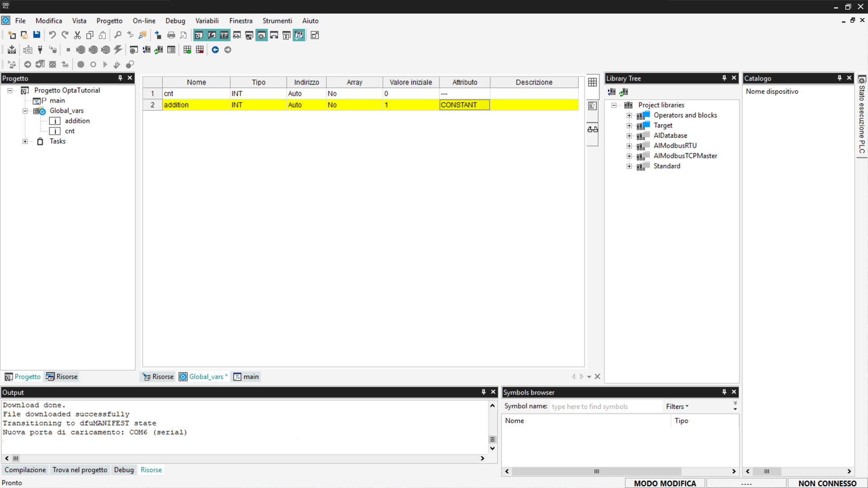Expand the Tasks tree node
The width and height of the screenshot is (868, 488).
coord(25,141)
